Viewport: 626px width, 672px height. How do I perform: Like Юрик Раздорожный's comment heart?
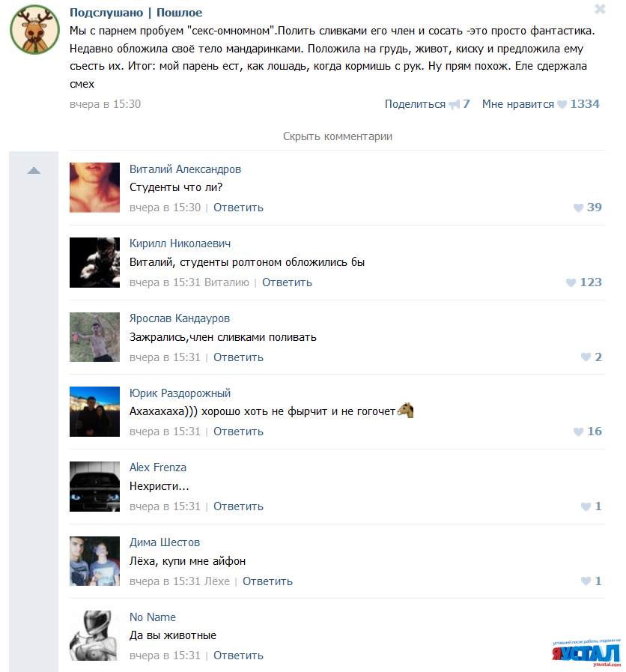[578, 432]
